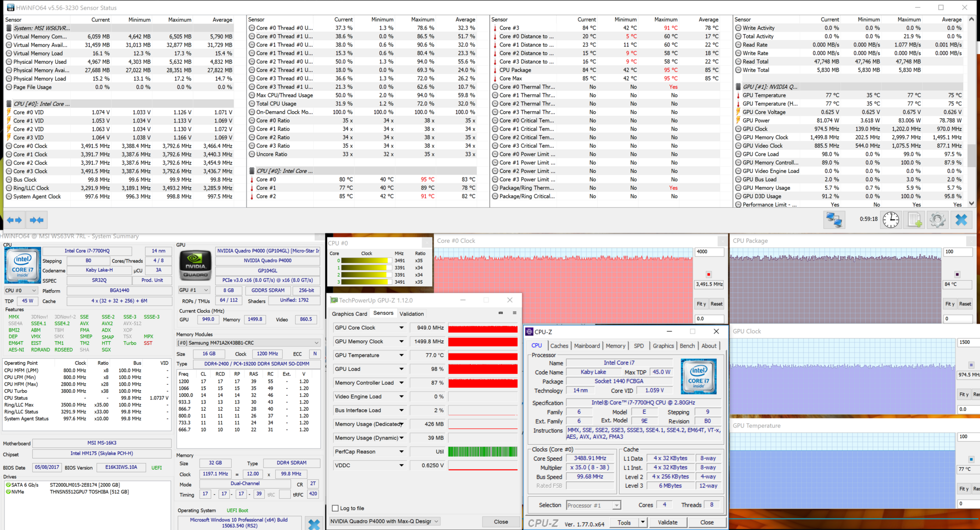Click the blue color swatch in GPU Temperature graph
980x530 pixels.
click(x=971, y=459)
